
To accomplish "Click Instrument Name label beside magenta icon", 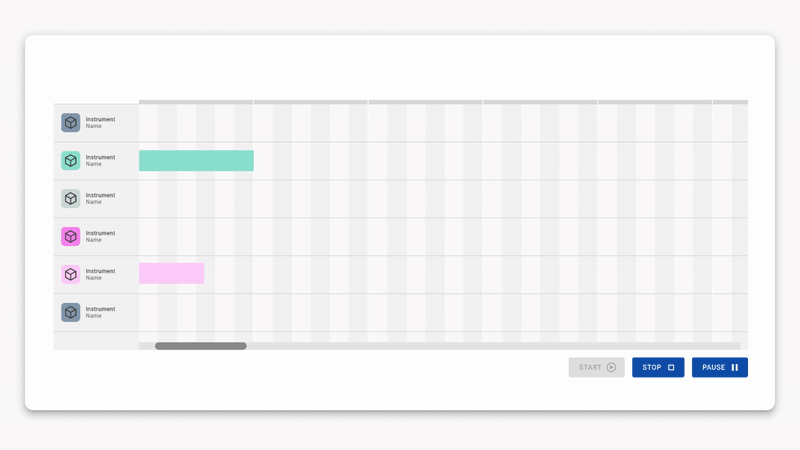I will 100,236.
